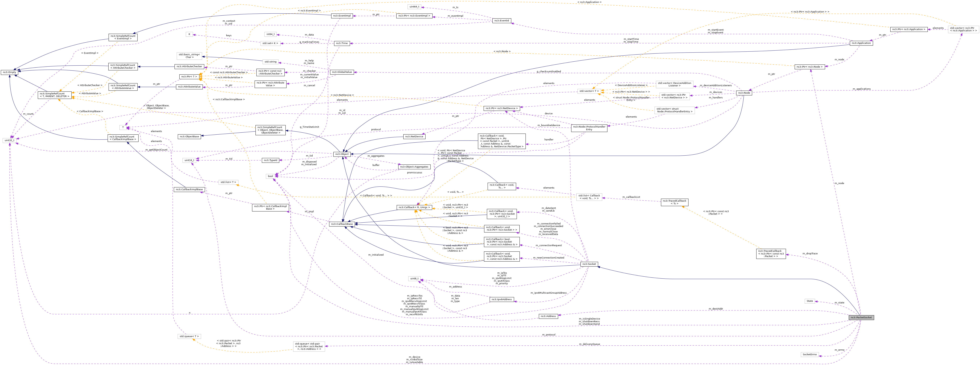Select the ns3::Ptr< T > node
Image resolution: width=980 pixels, height=365 pixels.
(x=190, y=77)
